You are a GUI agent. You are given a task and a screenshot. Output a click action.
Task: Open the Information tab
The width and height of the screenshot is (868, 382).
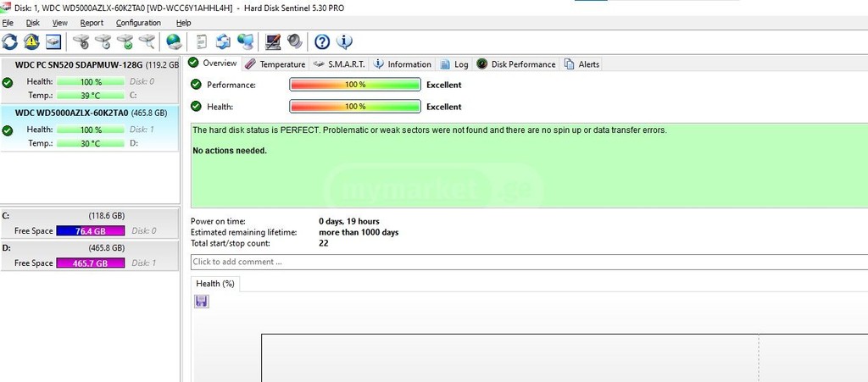[x=403, y=64]
